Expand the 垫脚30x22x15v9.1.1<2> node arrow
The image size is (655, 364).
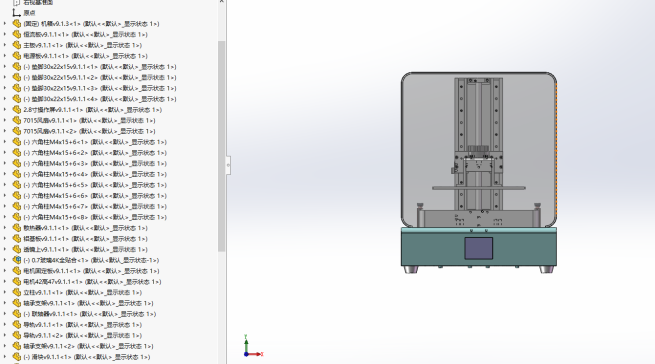pos(5,77)
